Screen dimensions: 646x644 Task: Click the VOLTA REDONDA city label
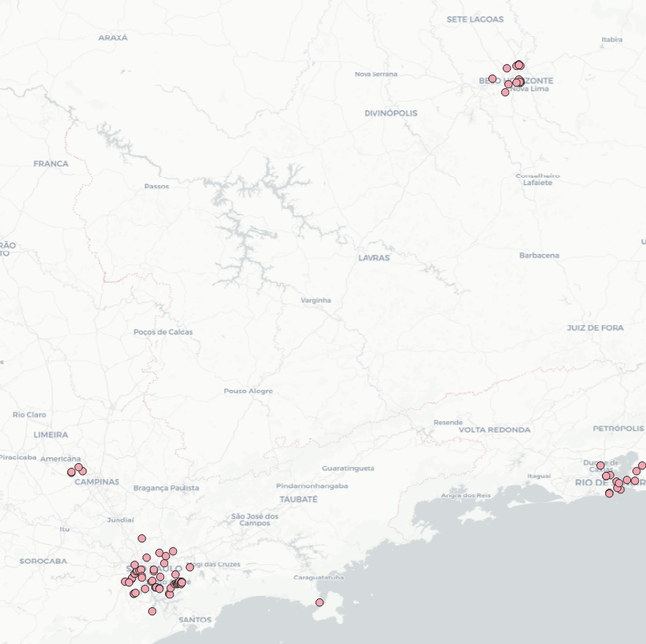(x=494, y=429)
